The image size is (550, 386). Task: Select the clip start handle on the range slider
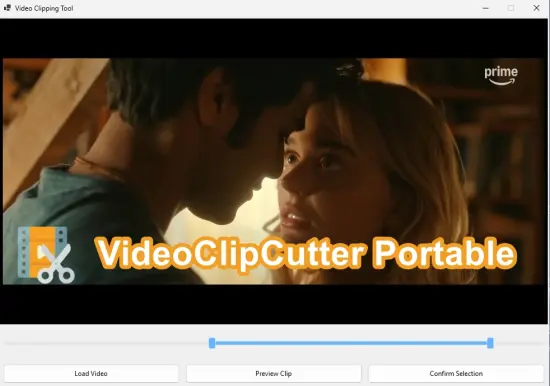[x=212, y=343]
